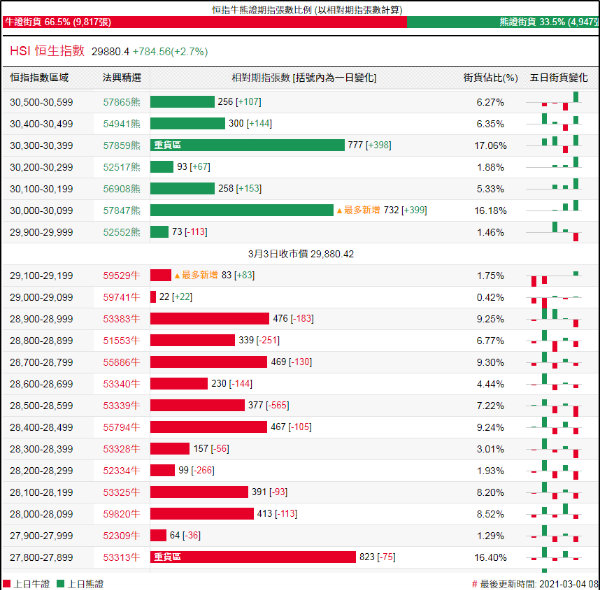Click the 29,900-29,999 index range cell
This screenshot has width=600, height=590.
[41, 232]
